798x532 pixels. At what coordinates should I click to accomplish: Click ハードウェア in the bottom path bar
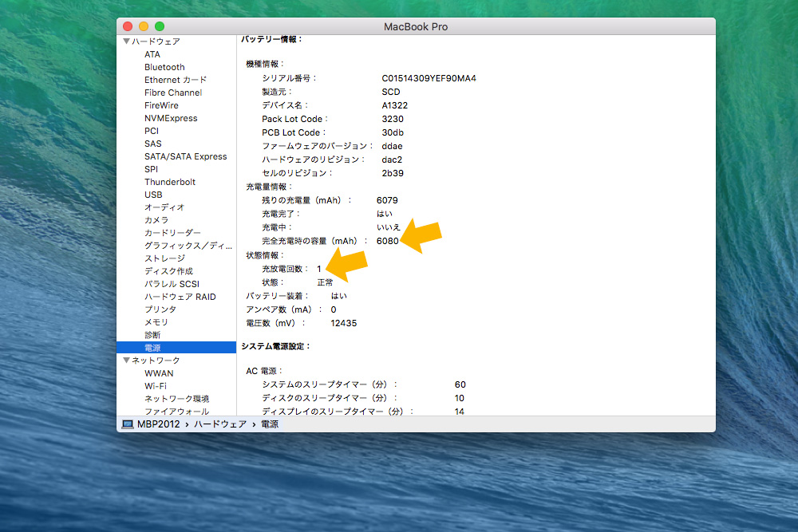coord(220,424)
